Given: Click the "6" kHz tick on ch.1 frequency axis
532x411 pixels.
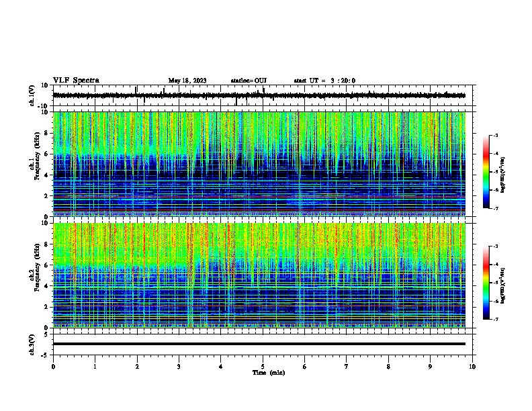Looking at the screenshot, I should pyautogui.click(x=47, y=154).
